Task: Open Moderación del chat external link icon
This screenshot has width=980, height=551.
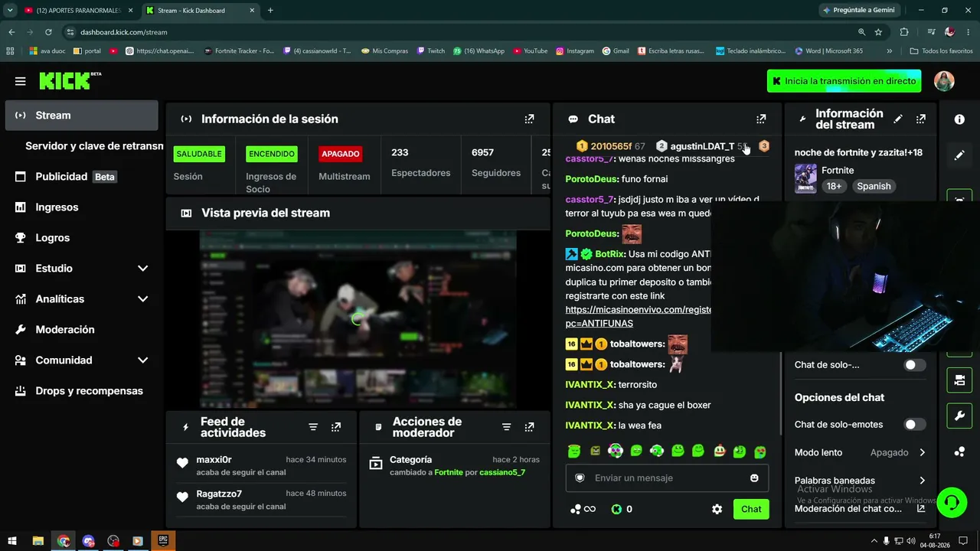Action: pos(921,508)
